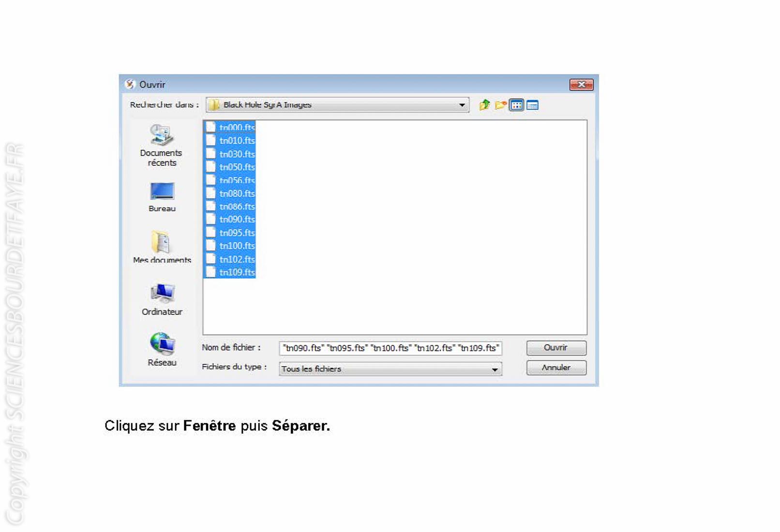780x532 pixels.
Task: Select the Ordinateur location
Action: (x=162, y=299)
